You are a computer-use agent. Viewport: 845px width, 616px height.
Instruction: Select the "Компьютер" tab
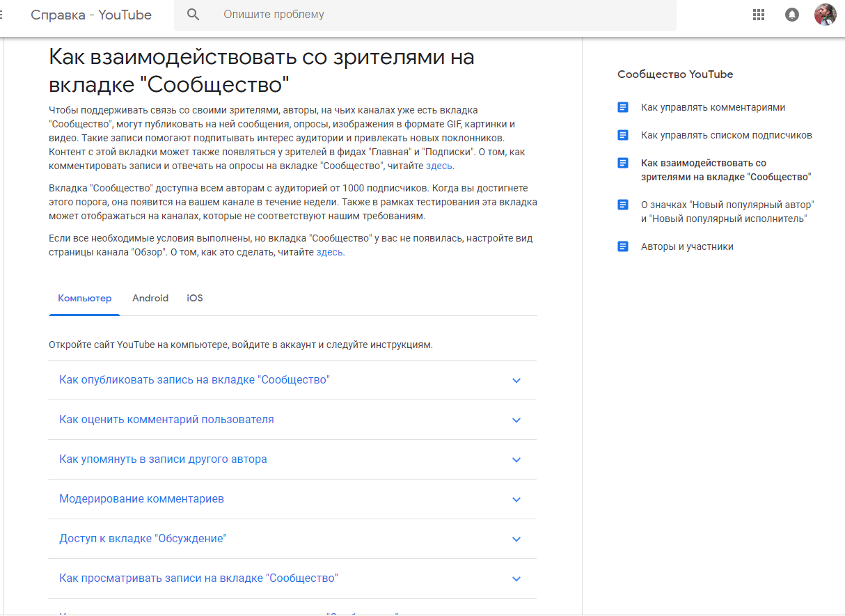tap(85, 298)
